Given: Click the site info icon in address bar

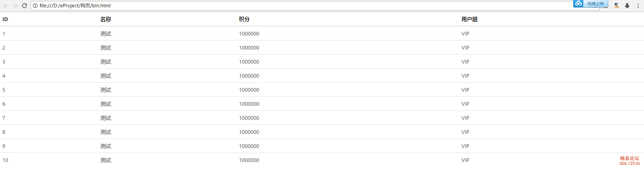Looking at the screenshot, I should click(x=35, y=6).
